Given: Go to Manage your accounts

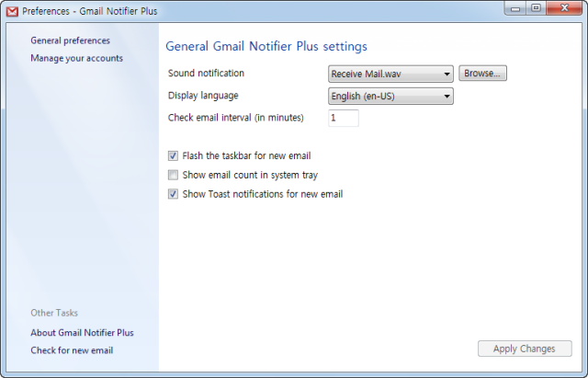Looking at the screenshot, I should [76, 58].
